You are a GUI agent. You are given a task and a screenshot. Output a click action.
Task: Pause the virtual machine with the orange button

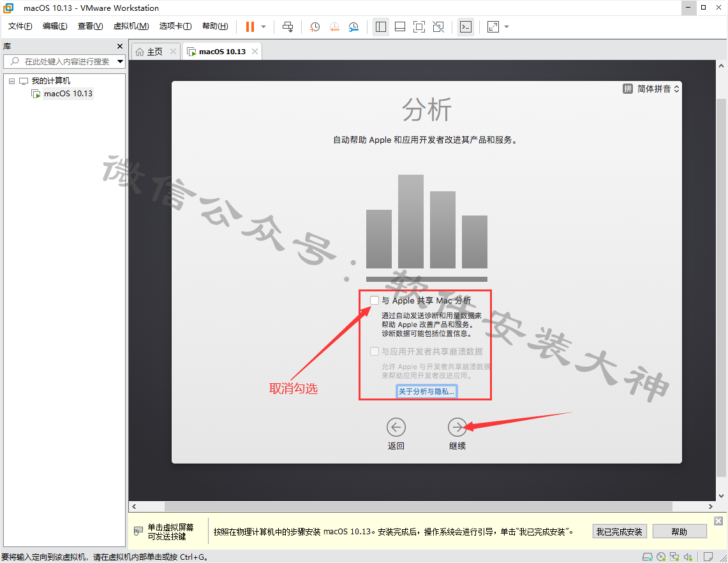249,27
